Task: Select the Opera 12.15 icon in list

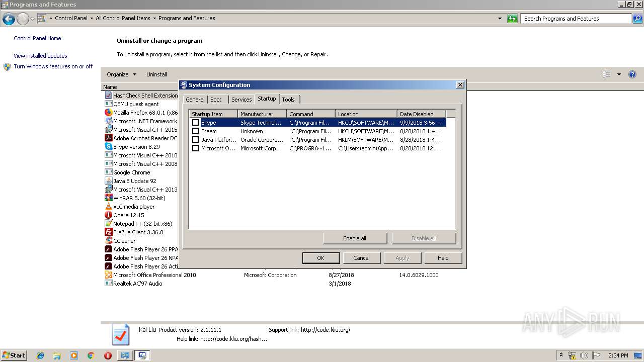Action: tap(108, 215)
